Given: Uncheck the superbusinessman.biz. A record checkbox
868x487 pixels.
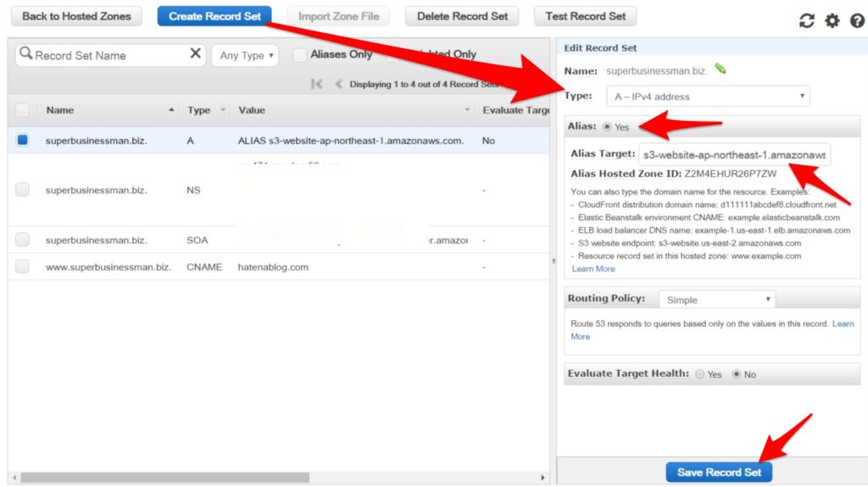Looking at the screenshot, I should pos(23,140).
